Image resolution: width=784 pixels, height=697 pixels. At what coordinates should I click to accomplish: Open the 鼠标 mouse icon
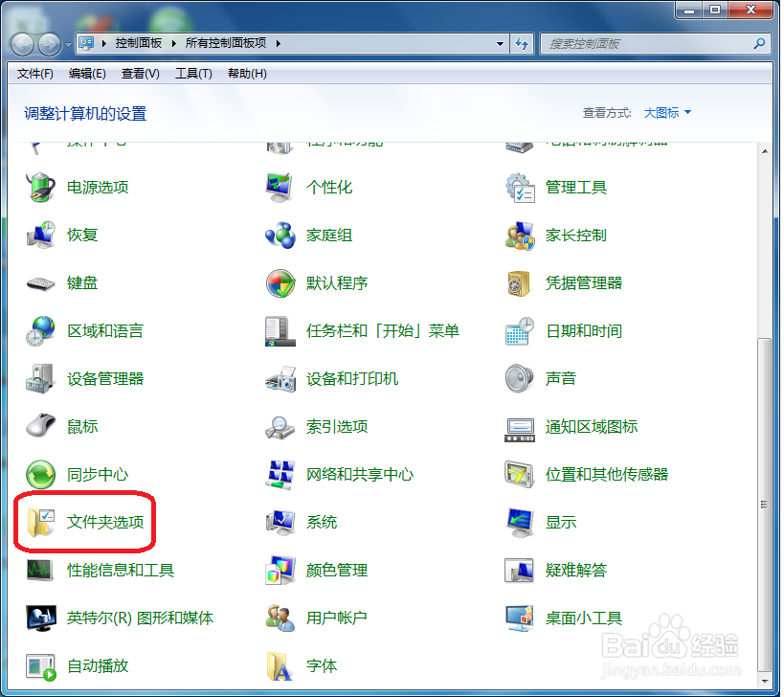point(40,426)
